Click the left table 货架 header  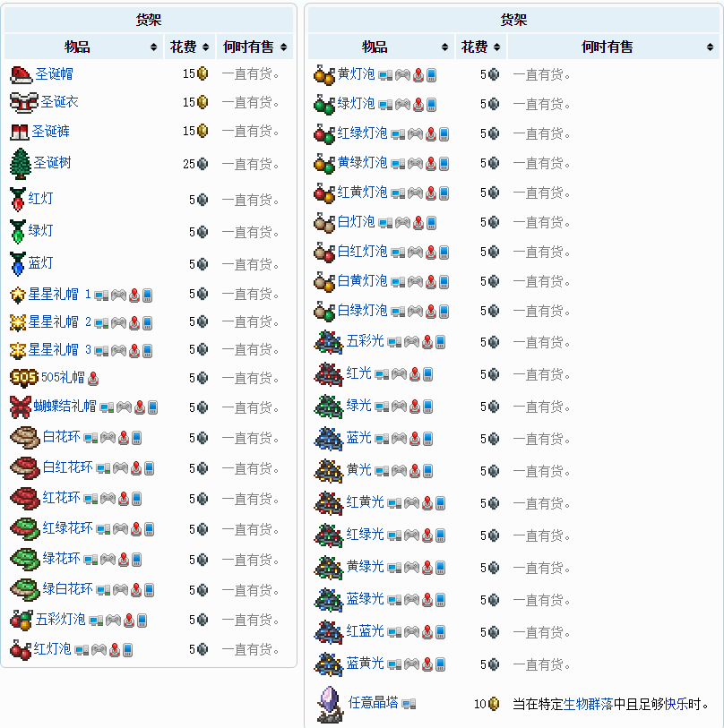pos(149,20)
